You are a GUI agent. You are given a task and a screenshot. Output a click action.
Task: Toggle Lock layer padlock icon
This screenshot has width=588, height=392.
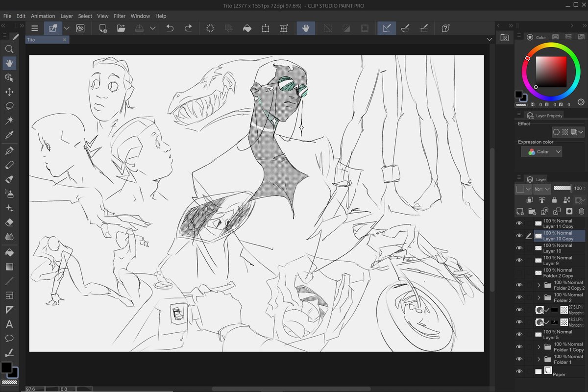(x=554, y=200)
